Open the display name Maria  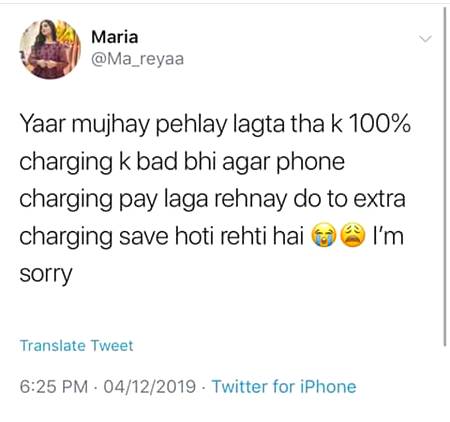[x=115, y=37]
